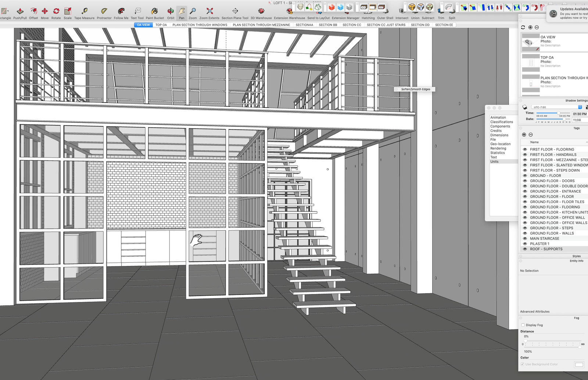This screenshot has height=380, width=588.
Task: Click the Shadow Settings display shadows icon
Action: coord(525,107)
